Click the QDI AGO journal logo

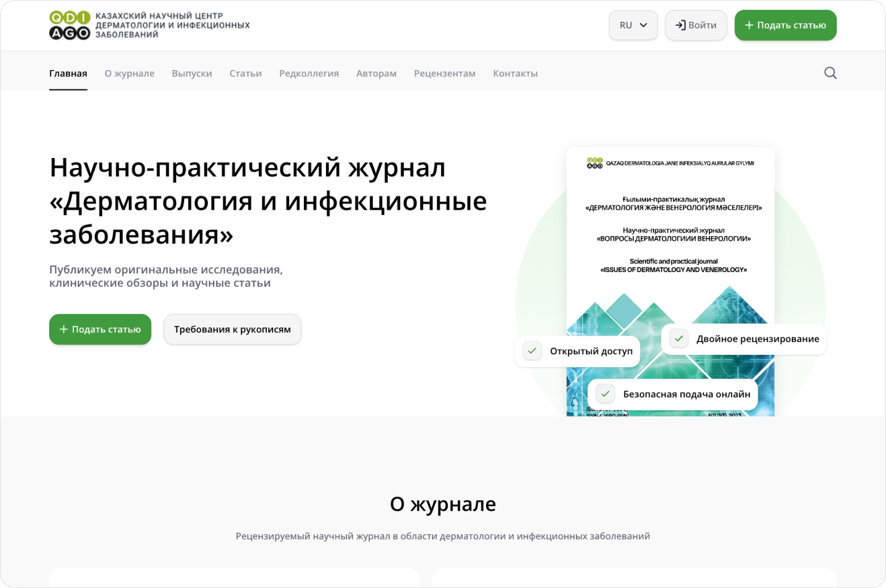(69, 25)
